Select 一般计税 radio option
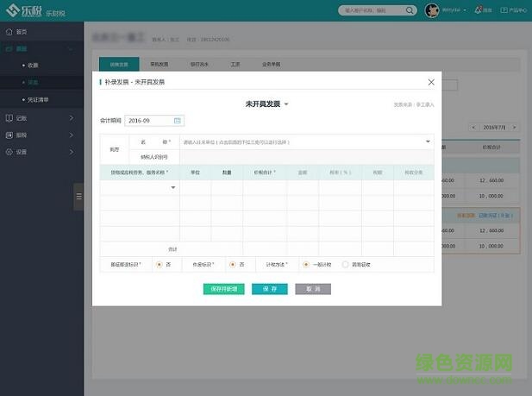532x396 pixels. click(x=306, y=265)
